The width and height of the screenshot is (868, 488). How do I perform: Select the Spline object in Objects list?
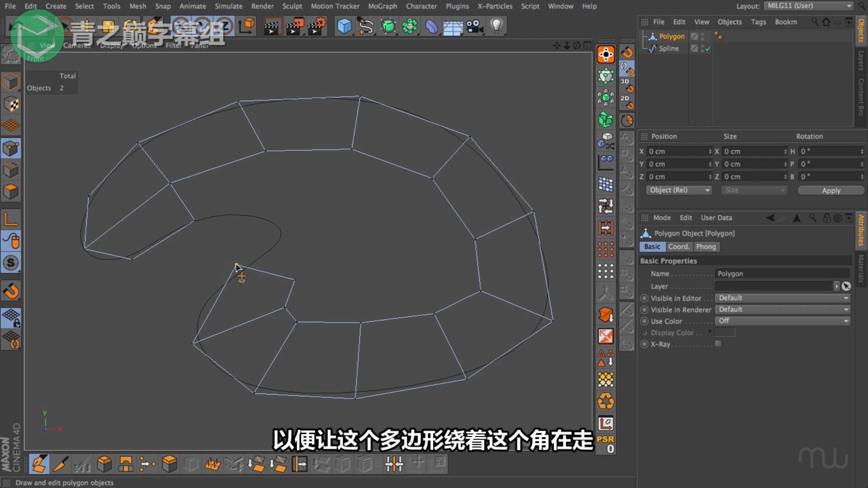click(x=668, y=48)
